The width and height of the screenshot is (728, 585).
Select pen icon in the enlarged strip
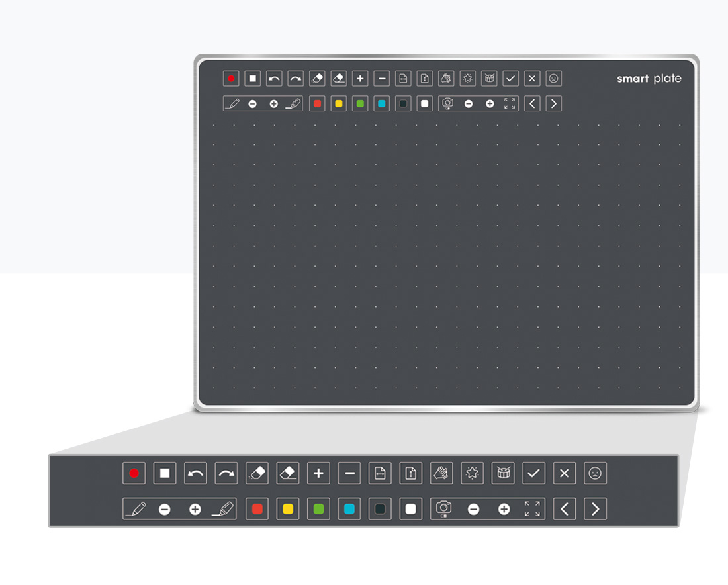(x=136, y=509)
